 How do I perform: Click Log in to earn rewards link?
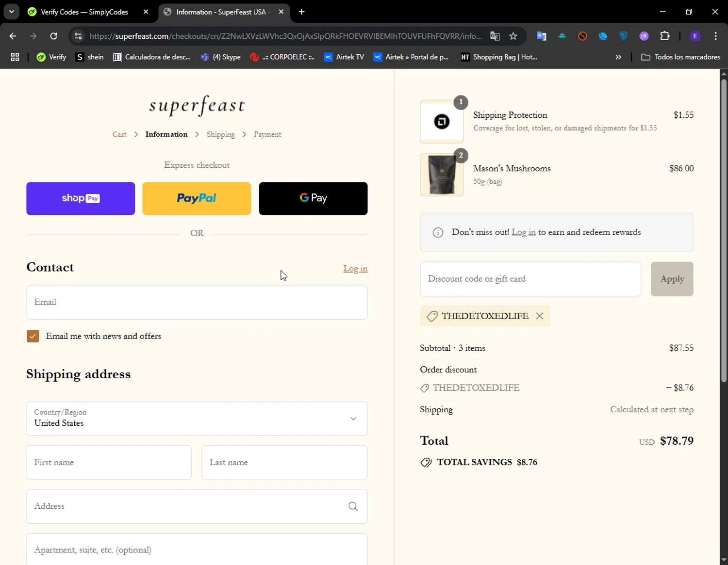click(524, 232)
